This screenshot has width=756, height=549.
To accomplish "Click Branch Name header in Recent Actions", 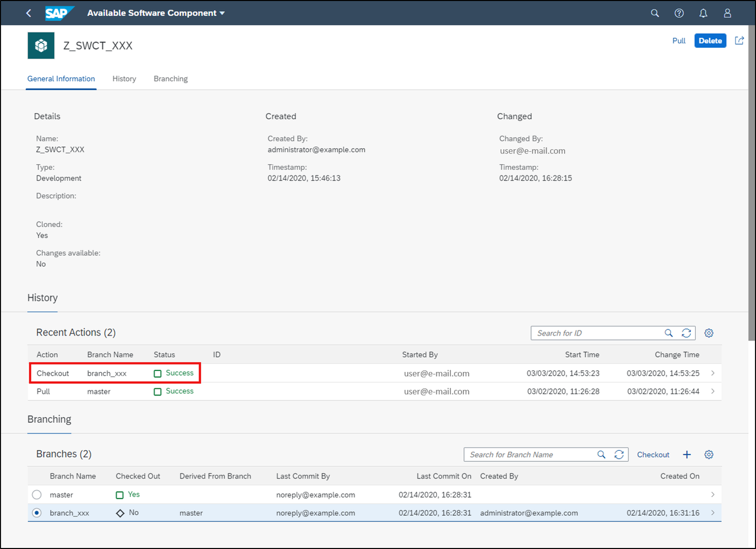I will (110, 355).
